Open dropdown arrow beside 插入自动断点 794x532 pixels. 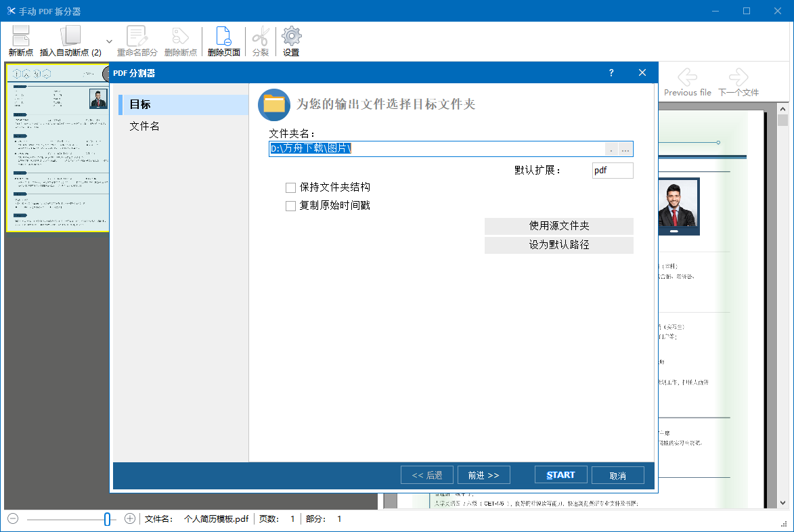tap(109, 41)
